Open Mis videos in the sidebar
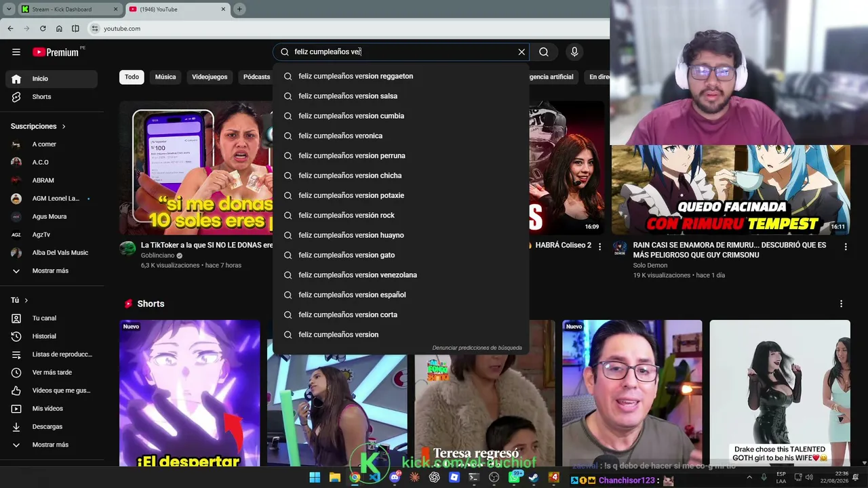 coord(52,409)
